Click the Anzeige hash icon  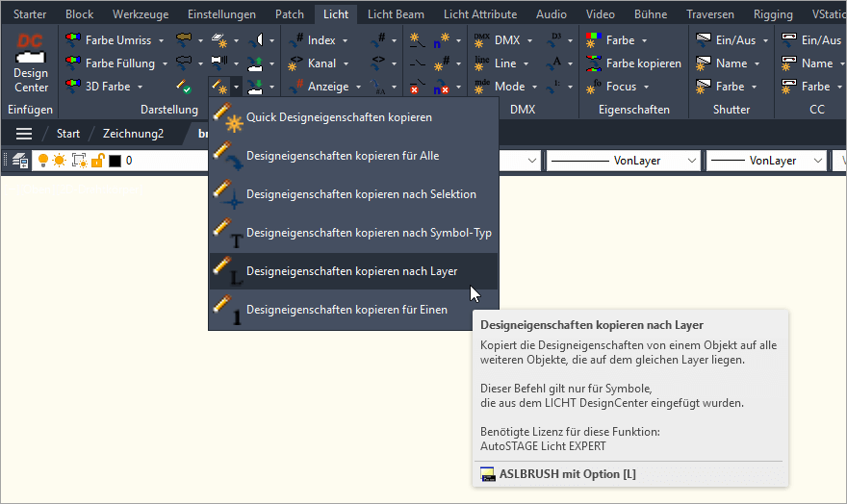[x=296, y=87]
